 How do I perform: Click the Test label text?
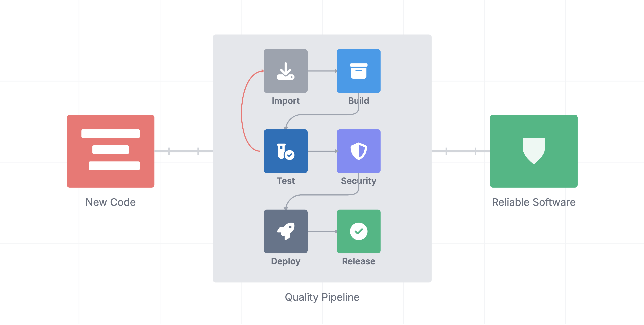286,181
